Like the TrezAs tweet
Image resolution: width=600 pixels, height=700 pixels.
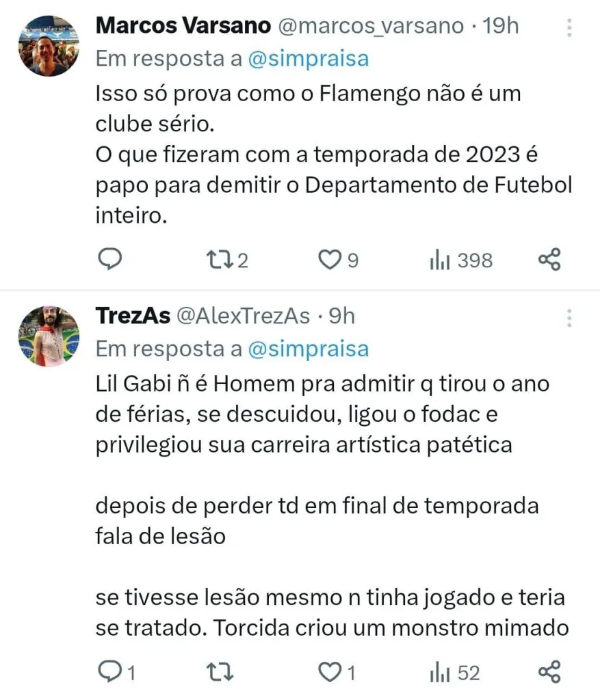tap(331, 673)
